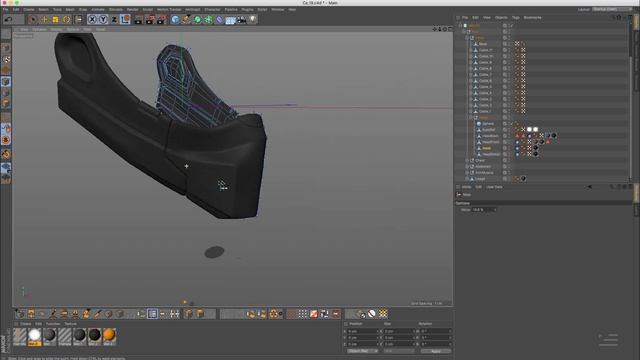Click the purple Deformer icon
Image resolution: width=640 pixels, height=360 pixels.
tap(219, 19)
